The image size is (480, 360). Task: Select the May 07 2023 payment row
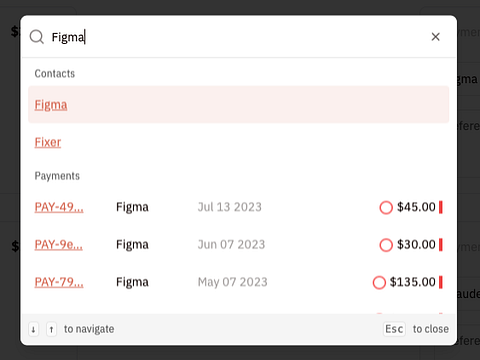[239, 282]
